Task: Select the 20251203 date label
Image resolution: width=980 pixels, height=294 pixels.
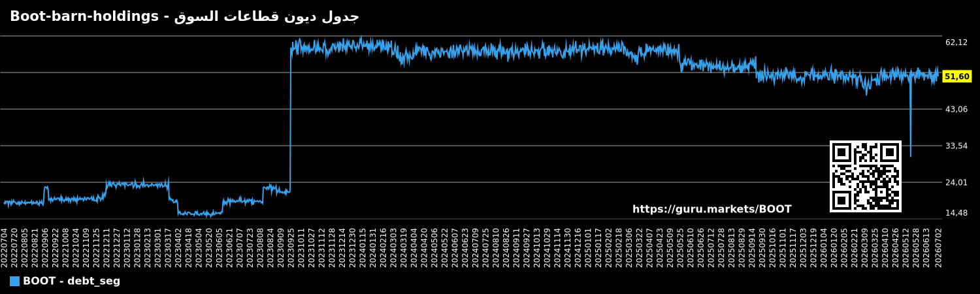Action: click(x=804, y=247)
